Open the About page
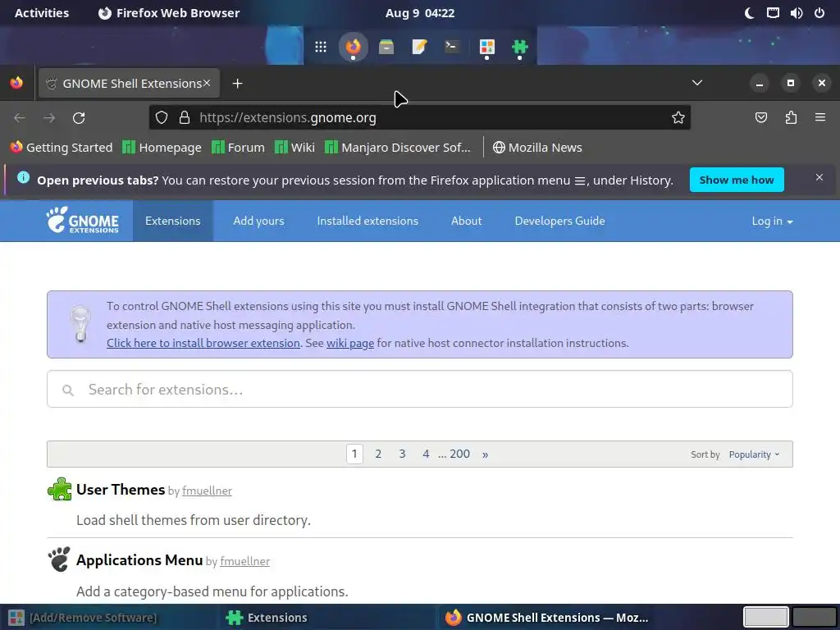 466,221
